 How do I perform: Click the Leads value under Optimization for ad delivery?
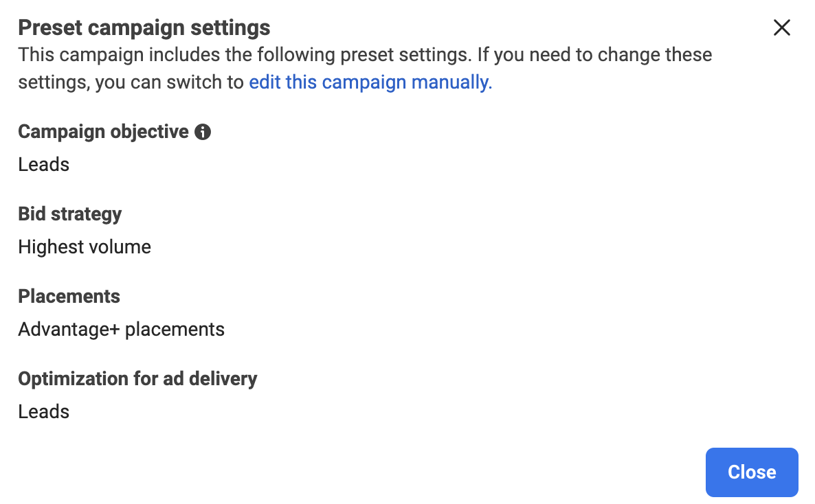coord(44,412)
